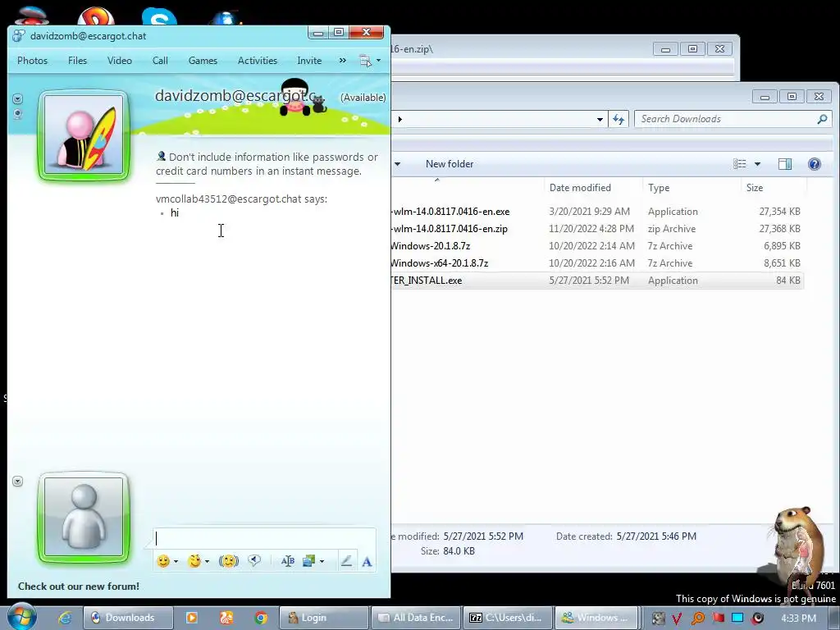The width and height of the screenshot is (840, 630).
Task: Switch to the 7-Zip C:\Users taskbar button
Action: click(507, 618)
